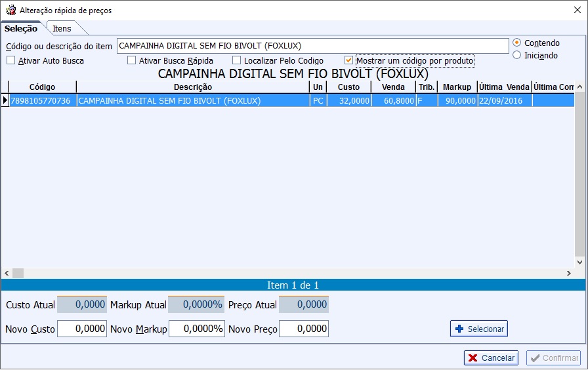The height and width of the screenshot is (370, 588).
Task: Click the Confirmar button
Action: 553,358
